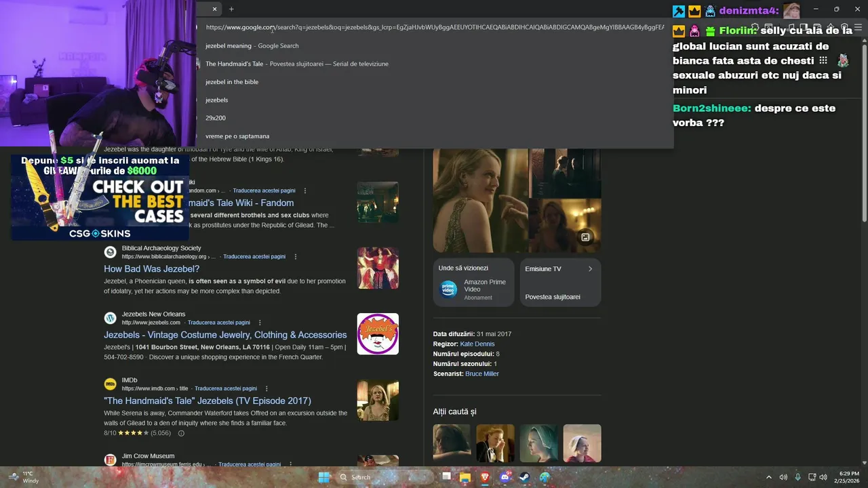Open options menu for Jezebels New Orleans
The image size is (868, 488).
(260, 323)
